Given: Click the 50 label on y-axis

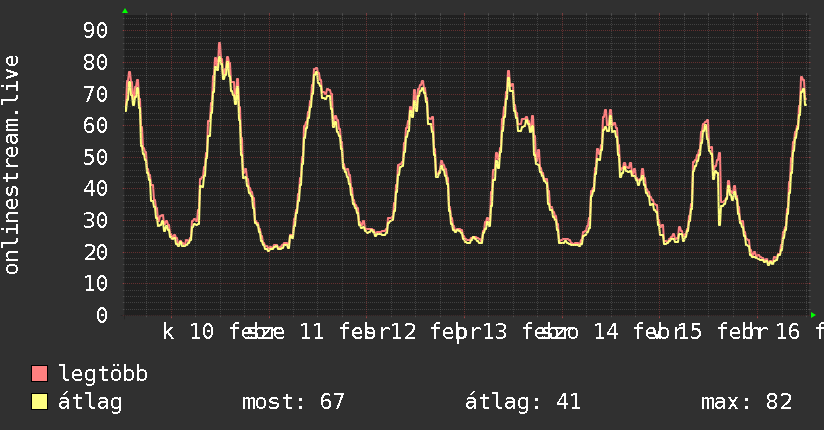Looking at the screenshot, I should (95, 157).
